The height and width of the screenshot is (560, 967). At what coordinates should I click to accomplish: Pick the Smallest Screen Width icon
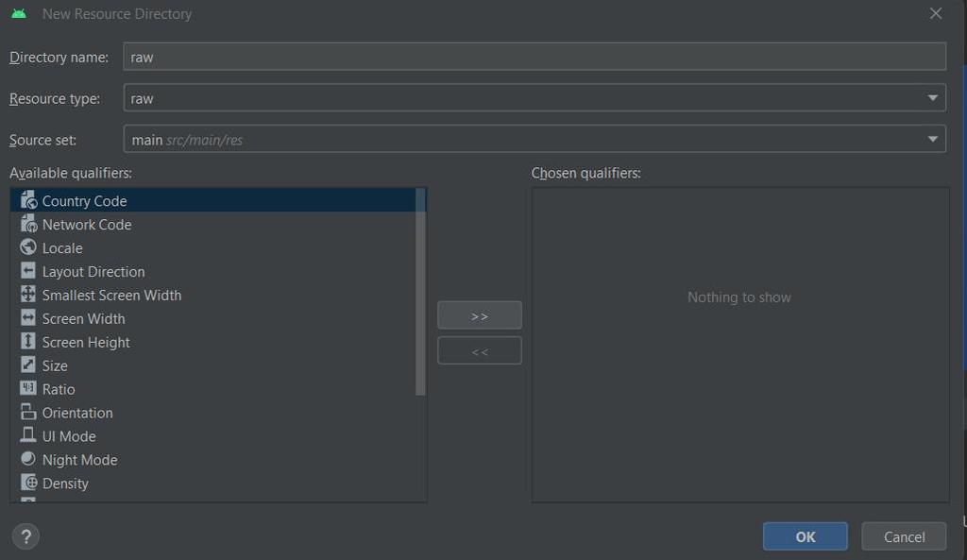28,295
